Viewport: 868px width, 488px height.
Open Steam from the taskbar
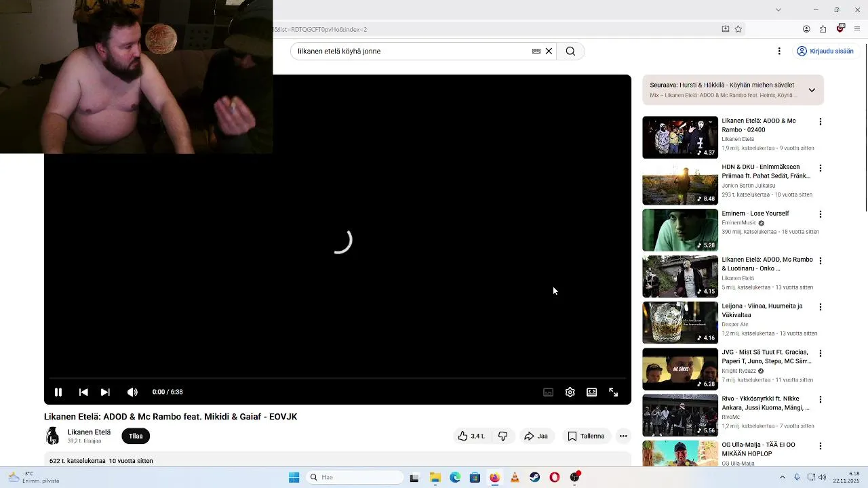click(x=534, y=477)
